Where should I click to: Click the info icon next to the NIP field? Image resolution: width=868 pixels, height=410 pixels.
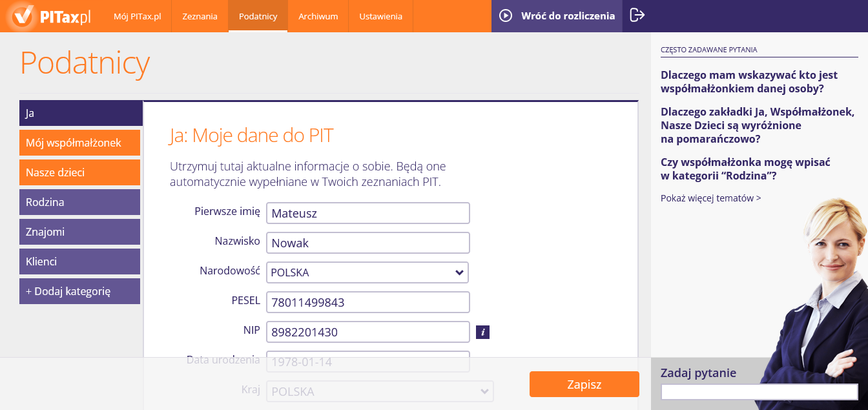(482, 331)
